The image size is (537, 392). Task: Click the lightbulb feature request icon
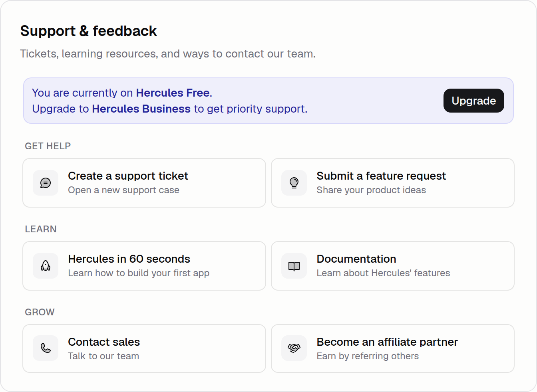tap(294, 183)
